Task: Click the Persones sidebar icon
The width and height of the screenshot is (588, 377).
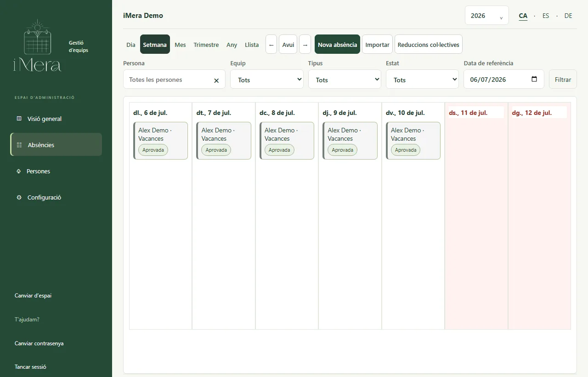Action: pos(19,171)
